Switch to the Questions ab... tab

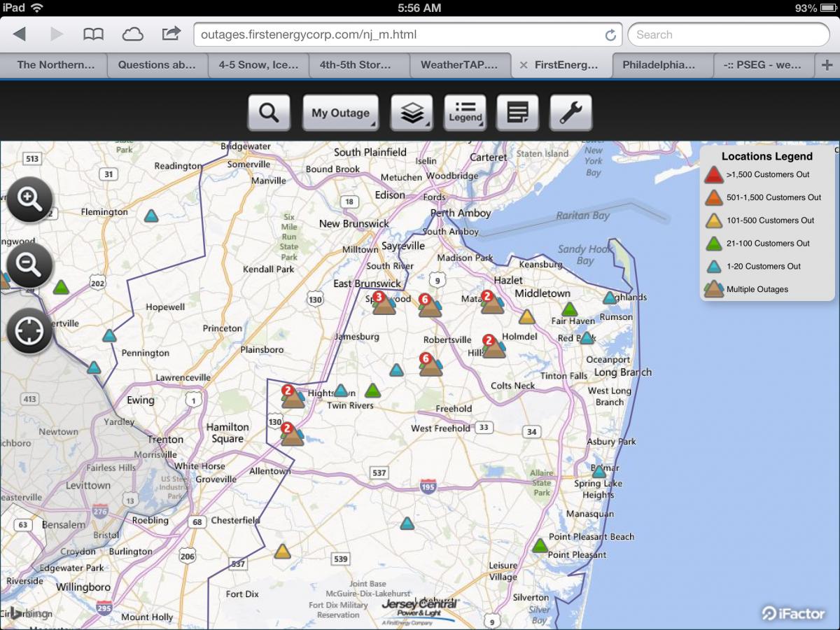pyautogui.click(x=157, y=65)
